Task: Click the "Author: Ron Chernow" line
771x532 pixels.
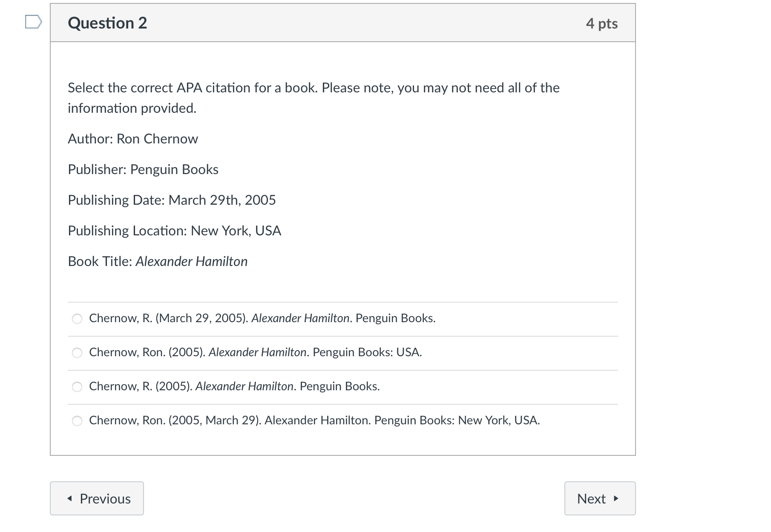Action: (x=132, y=138)
